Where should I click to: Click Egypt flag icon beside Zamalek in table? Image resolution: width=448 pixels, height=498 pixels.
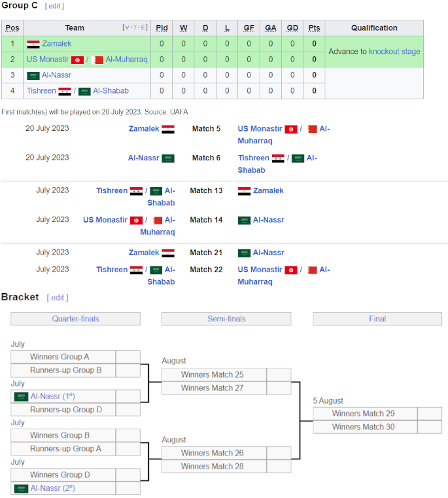coord(33,44)
